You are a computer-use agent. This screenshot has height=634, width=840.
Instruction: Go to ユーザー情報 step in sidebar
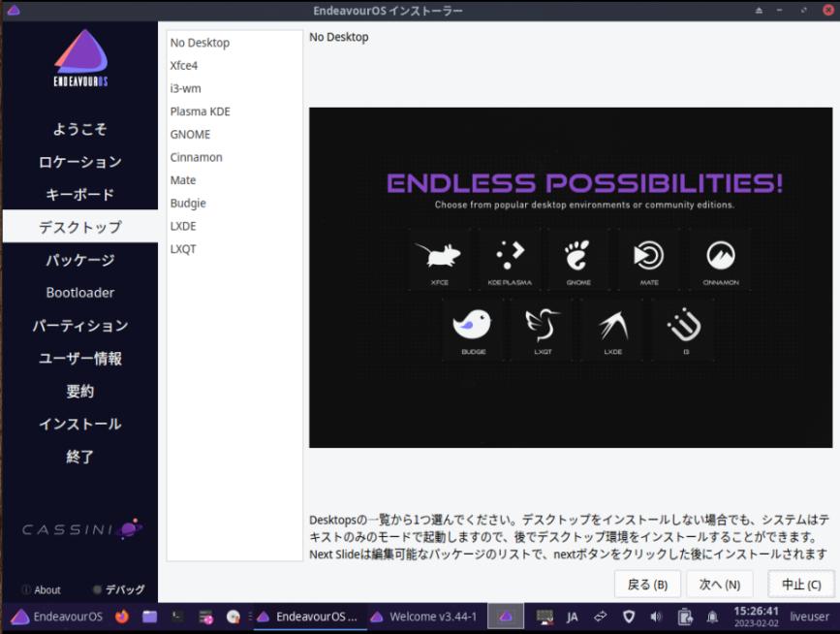click(x=80, y=358)
